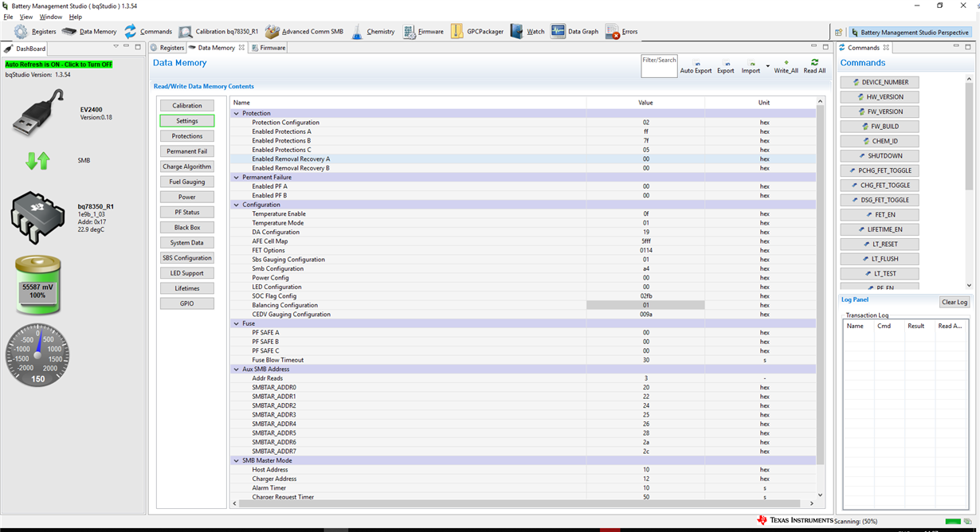The height and width of the screenshot is (532, 980).
Task: Open the Errors toolbar icon
Action: [612, 32]
